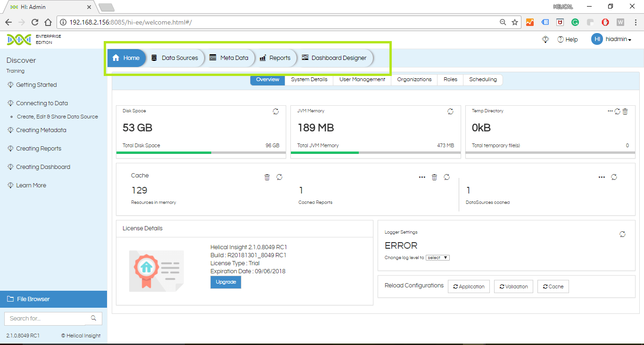
Task: Open more options for Cached Reports
Action: coord(422,177)
